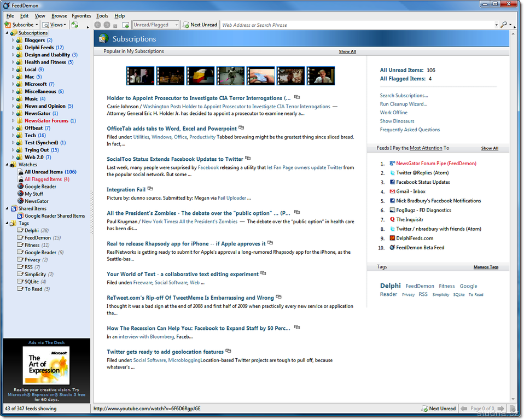Image resolution: width=524 pixels, height=420 pixels.
Task: Click the Delphi tag icon
Action: coord(20,230)
